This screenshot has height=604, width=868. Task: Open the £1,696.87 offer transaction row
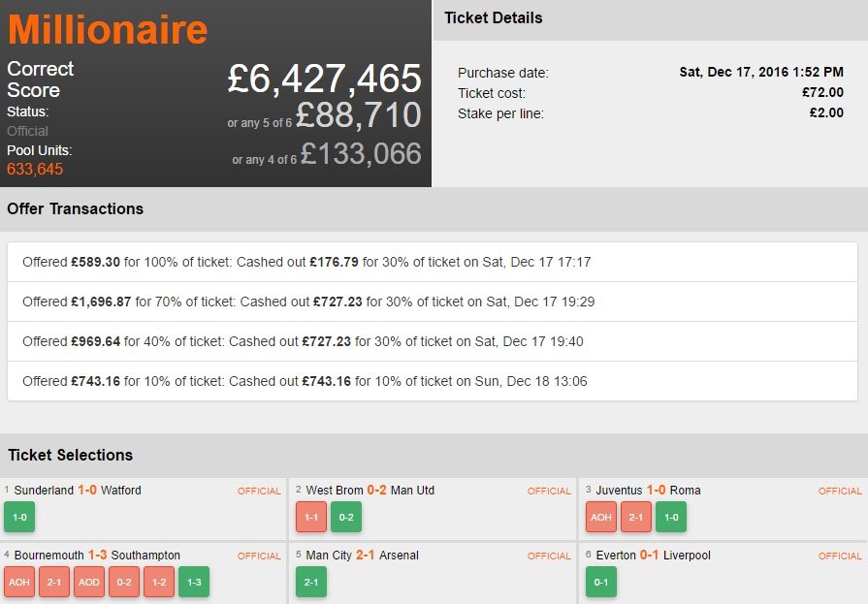(x=432, y=302)
